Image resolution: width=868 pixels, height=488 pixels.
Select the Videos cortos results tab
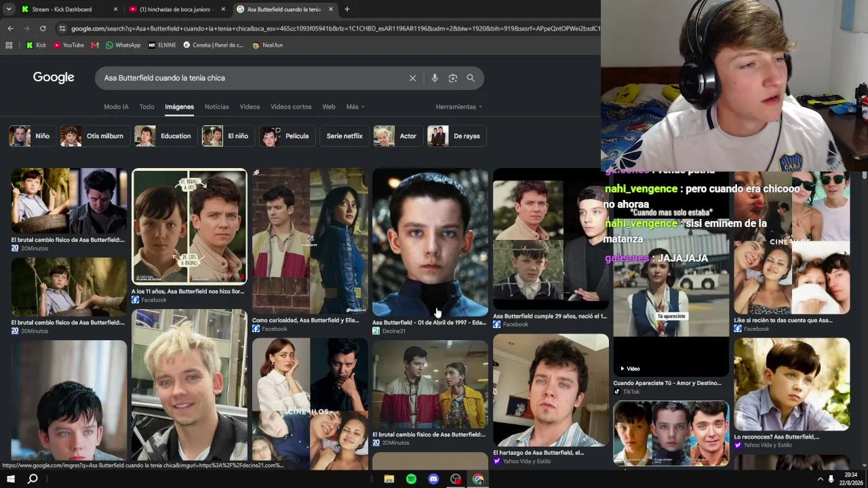tap(291, 107)
